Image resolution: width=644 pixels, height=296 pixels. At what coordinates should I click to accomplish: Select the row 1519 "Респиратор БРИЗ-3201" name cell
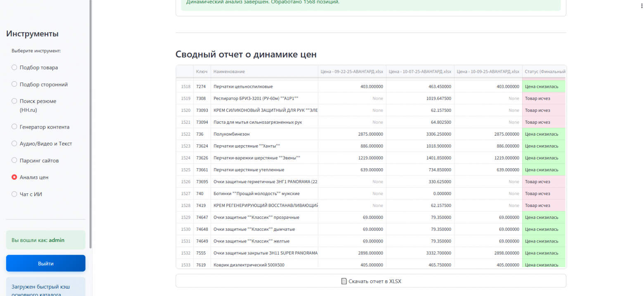click(x=256, y=99)
